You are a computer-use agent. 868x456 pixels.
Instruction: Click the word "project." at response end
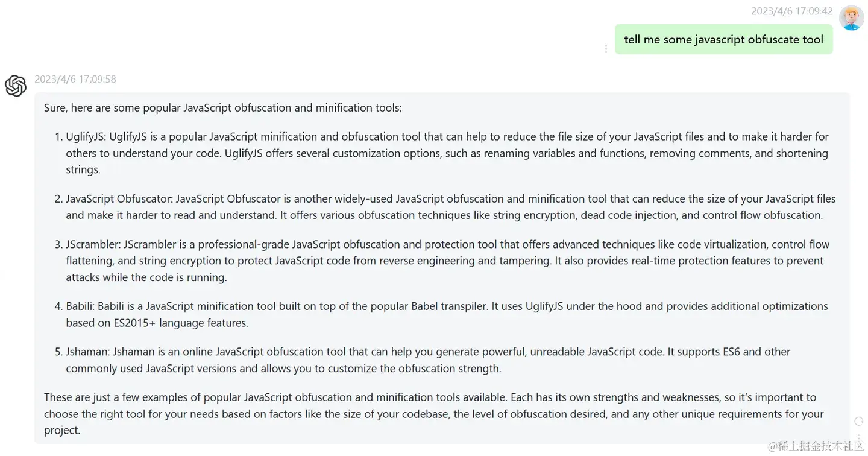tap(62, 431)
